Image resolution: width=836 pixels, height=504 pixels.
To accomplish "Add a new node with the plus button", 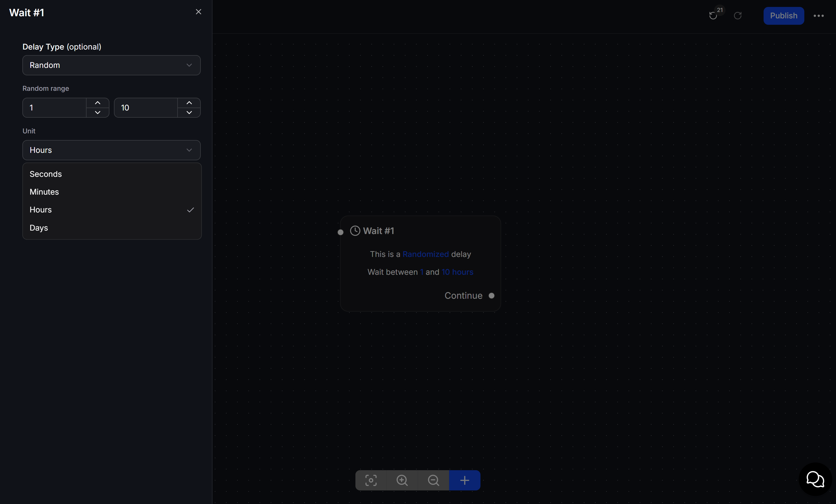I will (465, 480).
